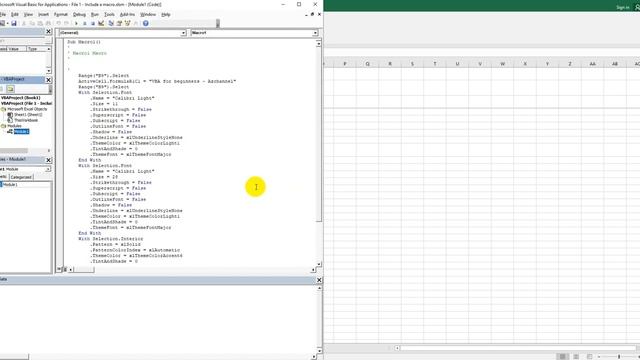Open Properties Window toolbar icon
Viewport: 640px width, 360px height.
(119, 23)
